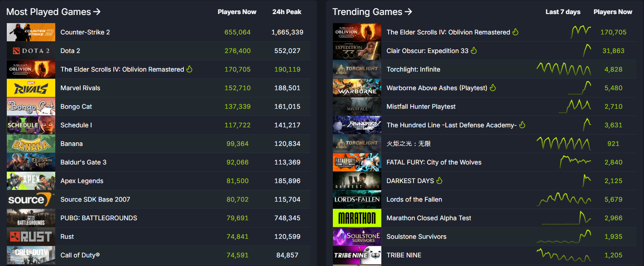Screen dimensions: 644x266
Task: Open the Trending Games heading link
Action: pos(372,12)
